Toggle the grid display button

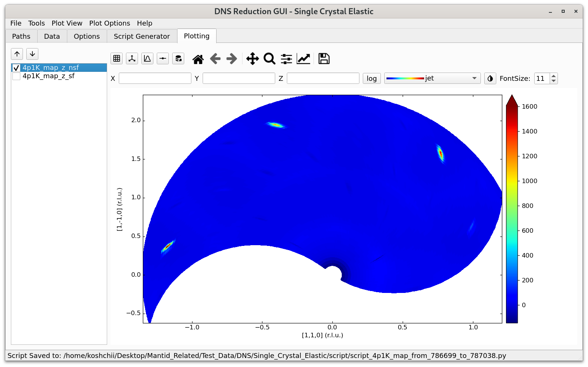[117, 58]
